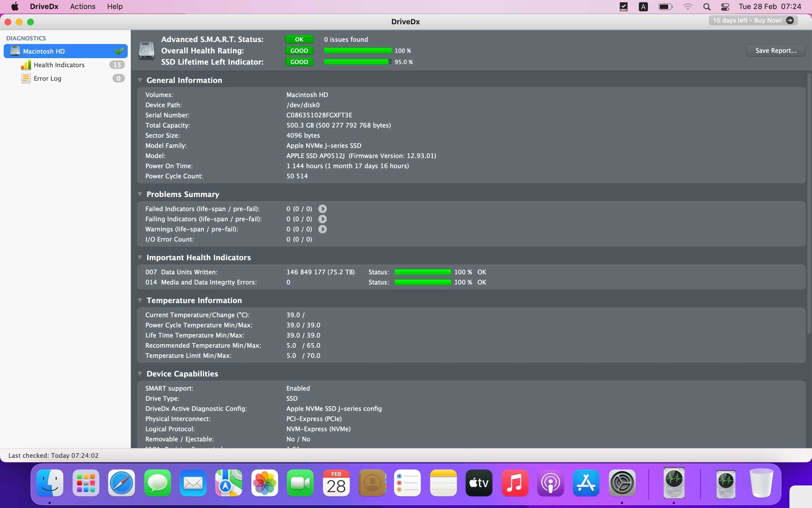The width and height of the screenshot is (812, 508).
Task: Open the DriveDx application menu
Action: (44, 7)
